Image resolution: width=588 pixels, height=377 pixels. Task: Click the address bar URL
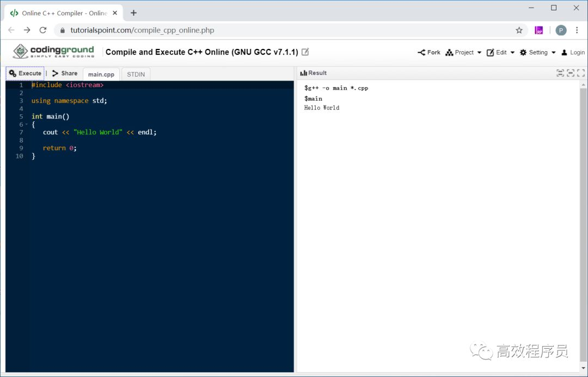pyautogui.click(x=142, y=30)
